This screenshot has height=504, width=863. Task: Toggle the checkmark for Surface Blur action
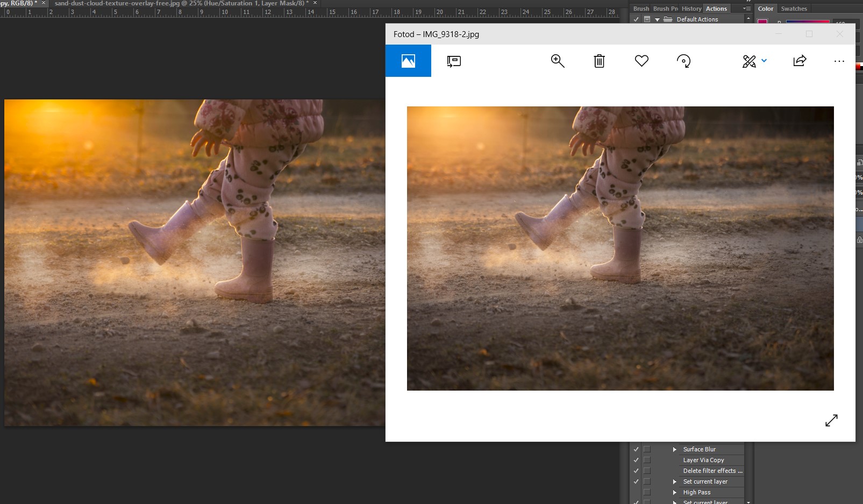click(636, 449)
